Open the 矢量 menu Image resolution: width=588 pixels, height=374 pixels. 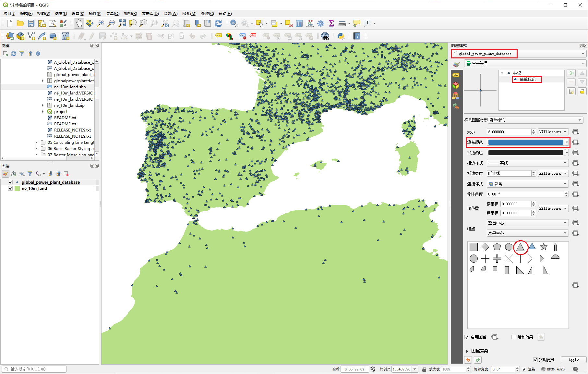pos(112,14)
